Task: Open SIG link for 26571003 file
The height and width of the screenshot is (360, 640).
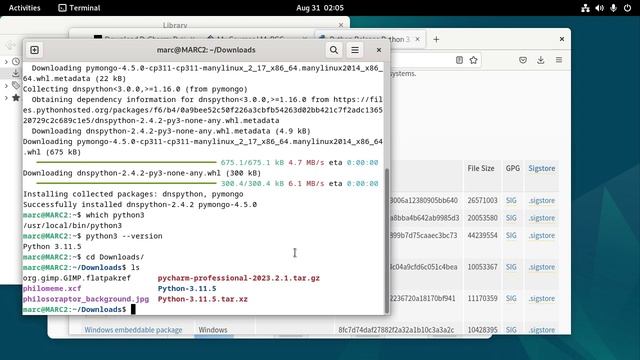Action: tap(511, 200)
